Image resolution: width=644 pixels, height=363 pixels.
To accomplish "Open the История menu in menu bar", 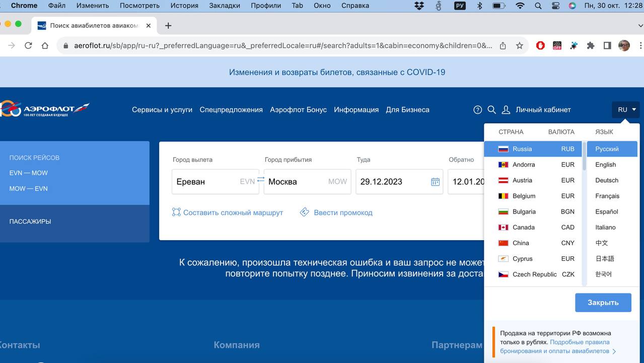I will pyautogui.click(x=184, y=6).
